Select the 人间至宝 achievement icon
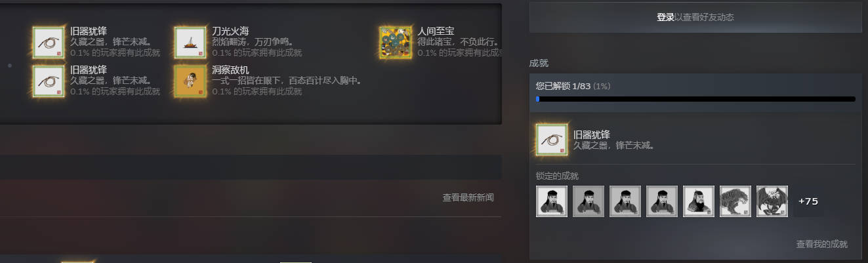This screenshot has width=868, height=263. [x=396, y=43]
